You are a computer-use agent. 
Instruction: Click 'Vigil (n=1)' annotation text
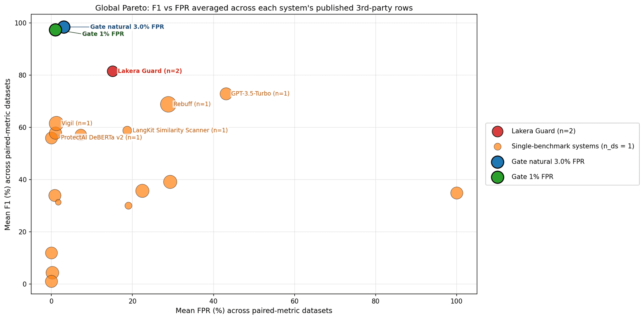coord(77,124)
